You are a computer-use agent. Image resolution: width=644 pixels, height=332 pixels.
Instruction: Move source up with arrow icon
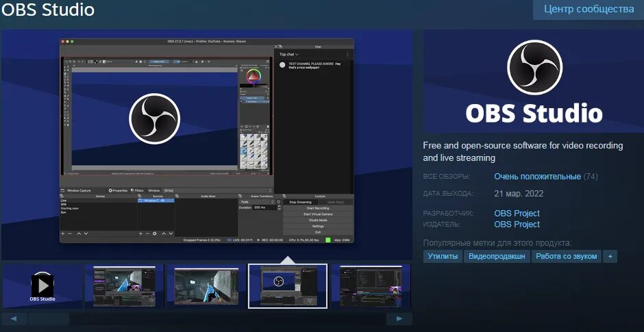[164, 233]
